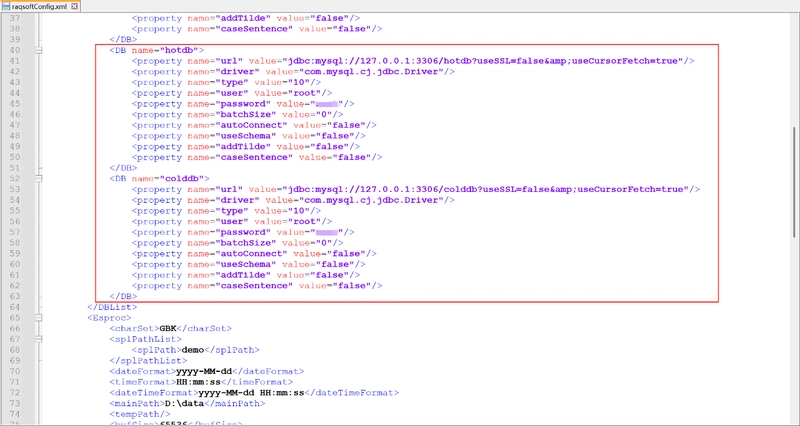
Task: Click the save-state disk icon on raqsoftConfig.xml tab
Action: tap(6, 7)
